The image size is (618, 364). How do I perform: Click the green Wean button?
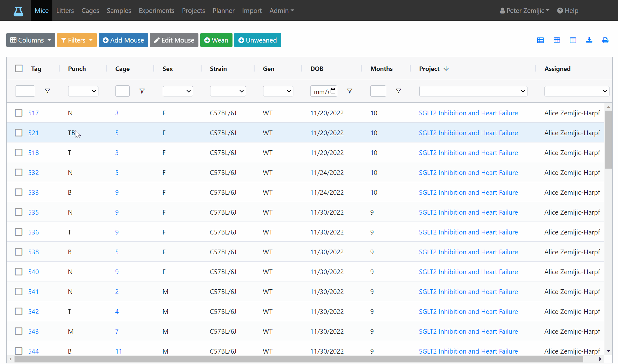[x=216, y=40]
